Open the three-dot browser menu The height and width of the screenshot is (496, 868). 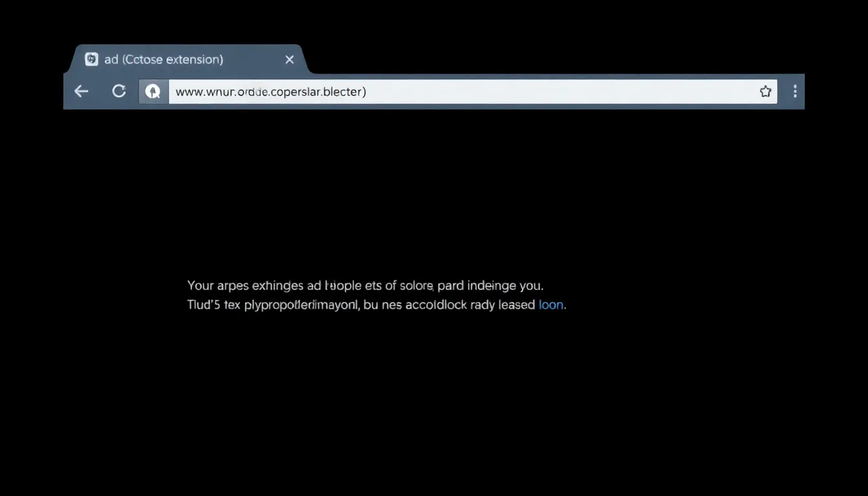tap(794, 92)
